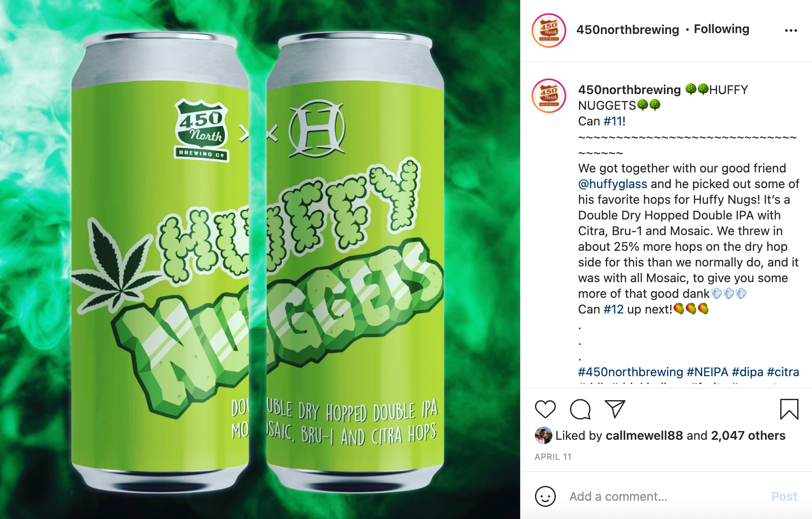Save post using bookmark icon
The image size is (812, 519).
click(789, 409)
